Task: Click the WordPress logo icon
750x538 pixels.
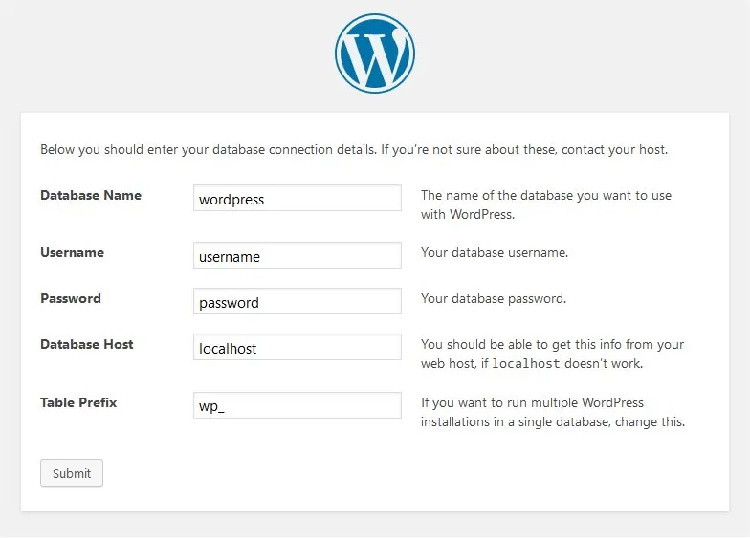Action: (375, 53)
